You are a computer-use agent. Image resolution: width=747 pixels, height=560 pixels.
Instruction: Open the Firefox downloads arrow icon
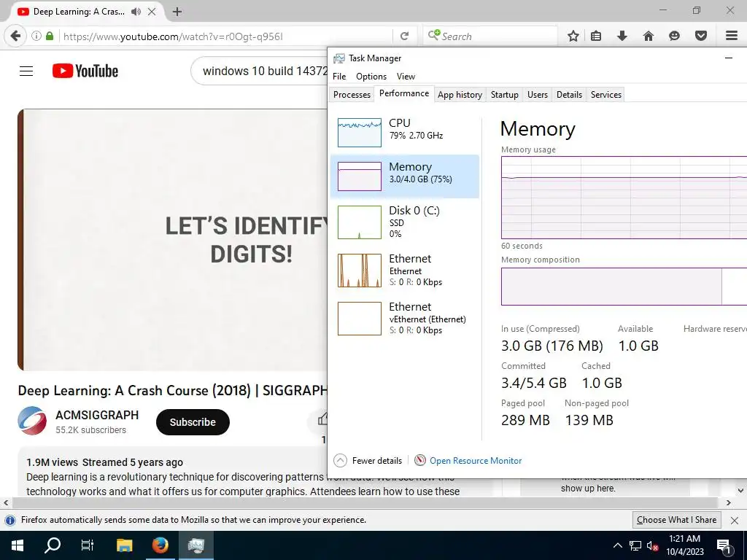click(x=622, y=36)
